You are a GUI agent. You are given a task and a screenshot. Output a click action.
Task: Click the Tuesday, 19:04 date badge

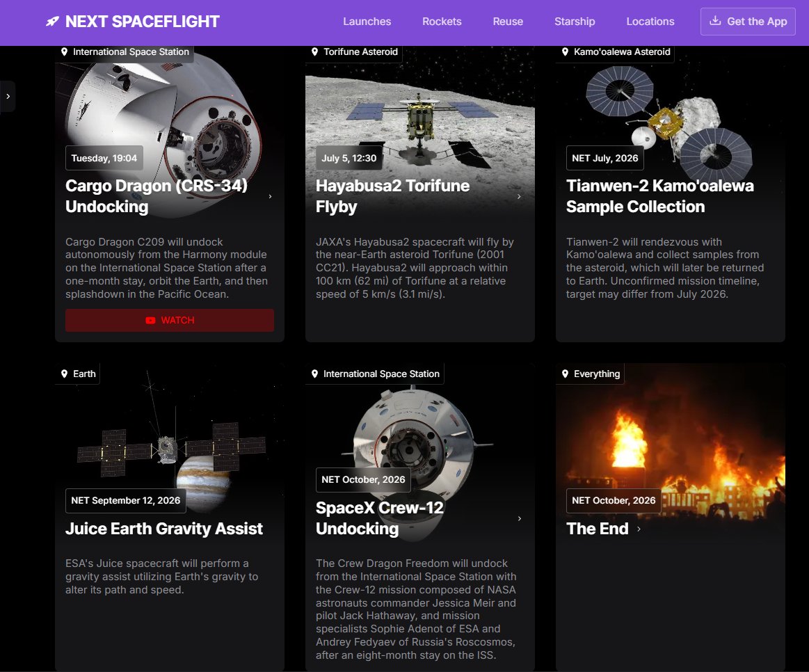104,158
